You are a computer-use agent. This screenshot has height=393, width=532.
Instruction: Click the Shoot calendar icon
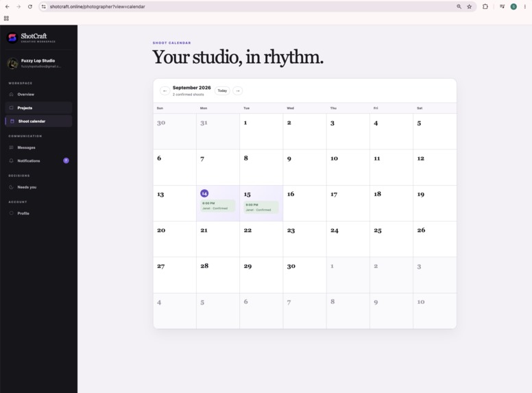12,121
